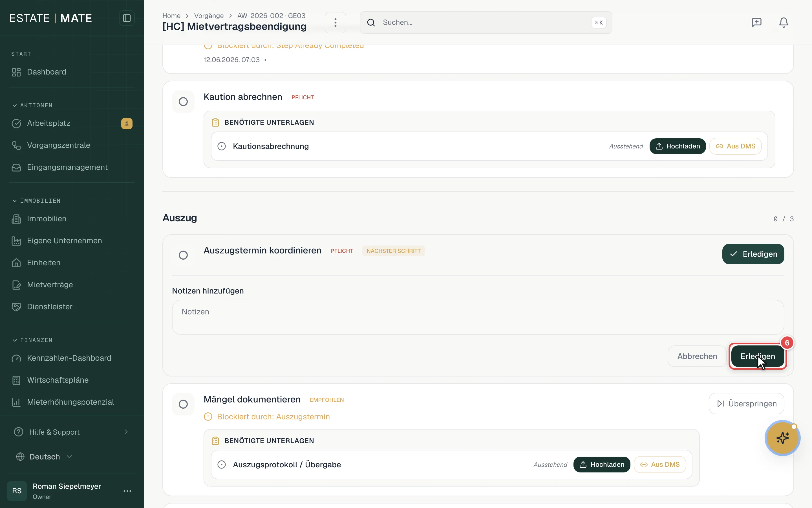This screenshot has height=508, width=812.
Task: Confirm with Erledigen below the notes field
Action: pos(758,356)
